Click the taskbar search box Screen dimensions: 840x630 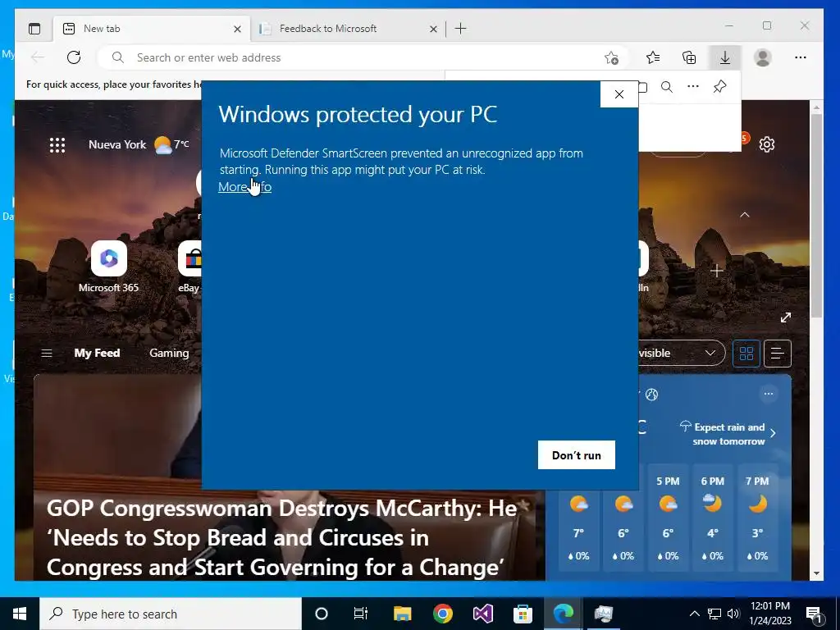(171, 614)
